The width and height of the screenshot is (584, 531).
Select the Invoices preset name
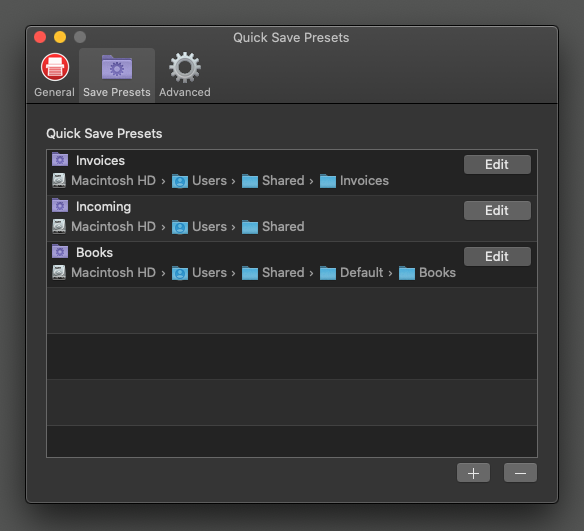[x=100, y=160]
